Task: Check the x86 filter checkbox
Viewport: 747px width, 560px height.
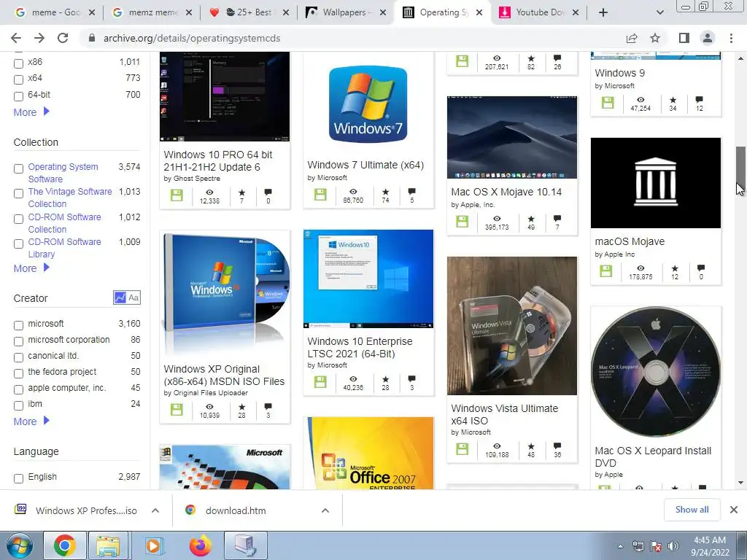Action: tap(18, 63)
